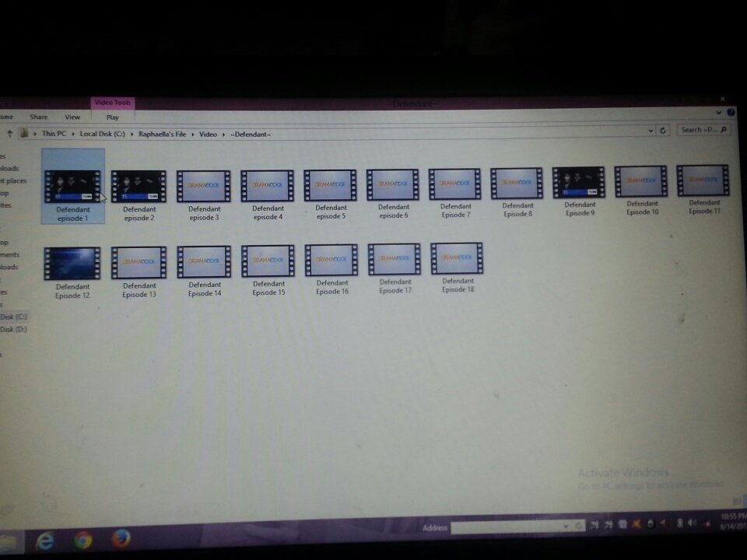Expand address bar history dropdown

[651, 131]
